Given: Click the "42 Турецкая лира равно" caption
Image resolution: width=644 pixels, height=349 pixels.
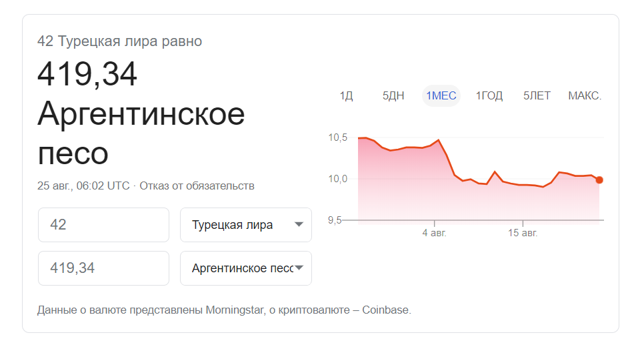Looking at the screenshot, I should point(120,41).
